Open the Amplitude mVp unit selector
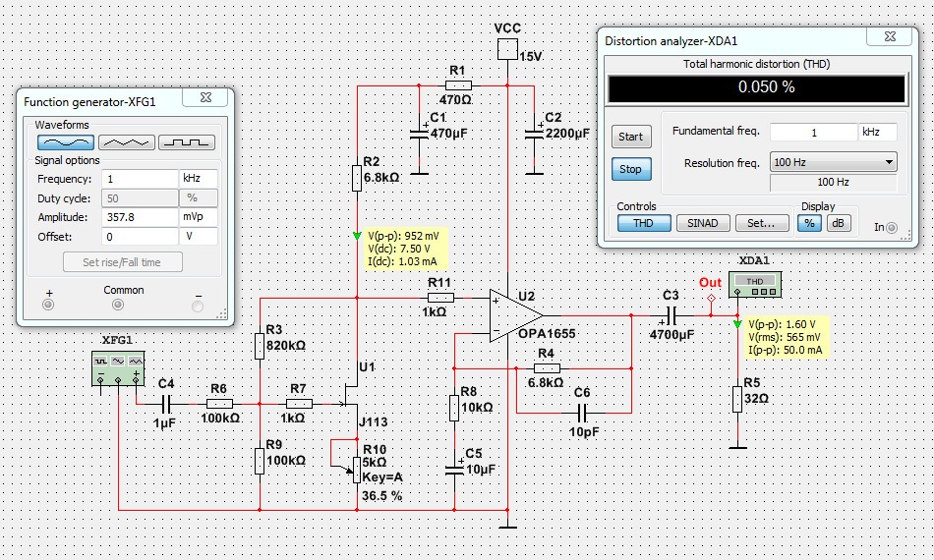Viewport: 934px width, 560px height. (198, 217)
